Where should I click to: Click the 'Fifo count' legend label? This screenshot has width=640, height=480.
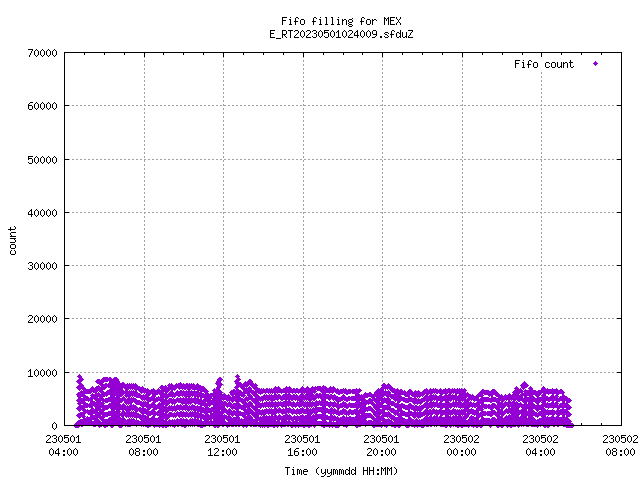point(544,64)
